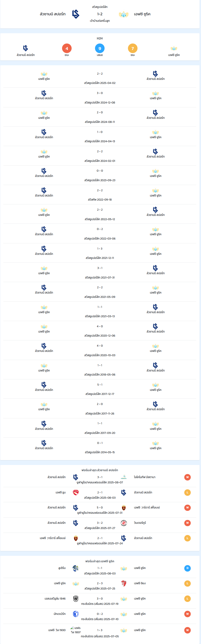The width and height of the screenshot is (201, 644).
Task: Click the Lausanne Sport logo in match header
Action: [76, 14]
